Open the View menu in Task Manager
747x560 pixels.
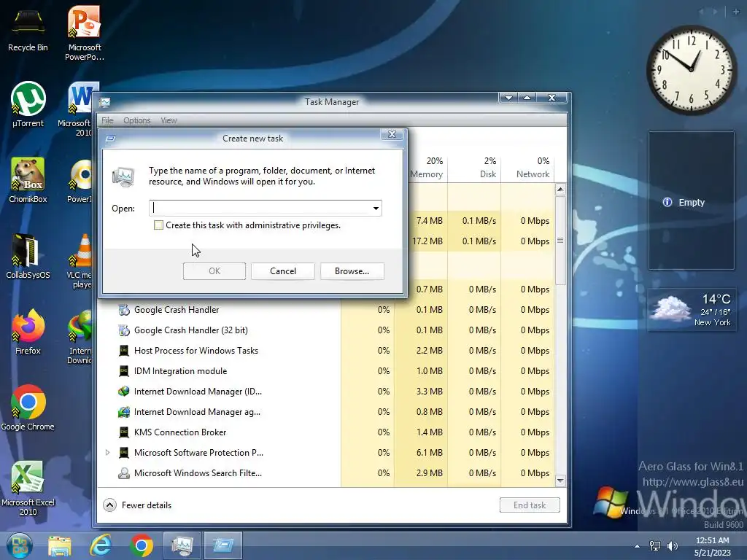pos(169,120)
